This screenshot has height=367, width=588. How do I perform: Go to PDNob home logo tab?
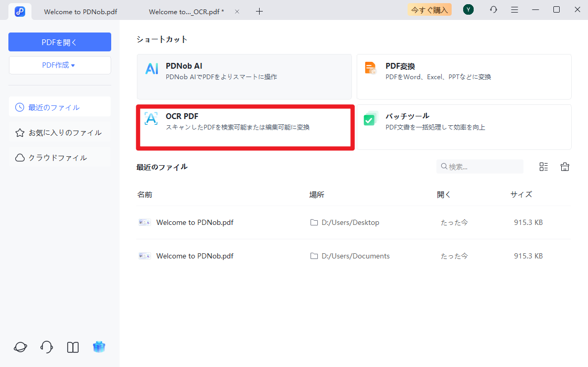20,11
